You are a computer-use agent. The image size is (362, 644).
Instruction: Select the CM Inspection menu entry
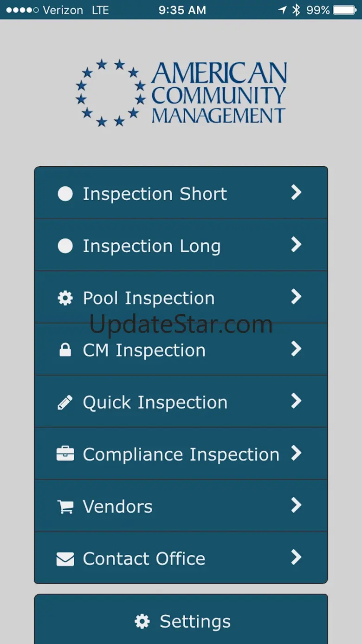144,351
